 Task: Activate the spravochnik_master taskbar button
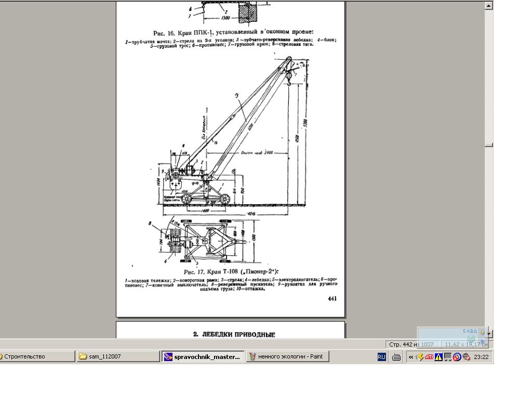click(x=203, y=356)
